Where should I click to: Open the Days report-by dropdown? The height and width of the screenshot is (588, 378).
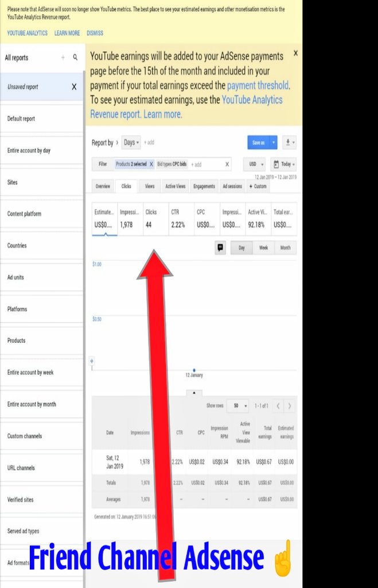click(x=131, y=142)
